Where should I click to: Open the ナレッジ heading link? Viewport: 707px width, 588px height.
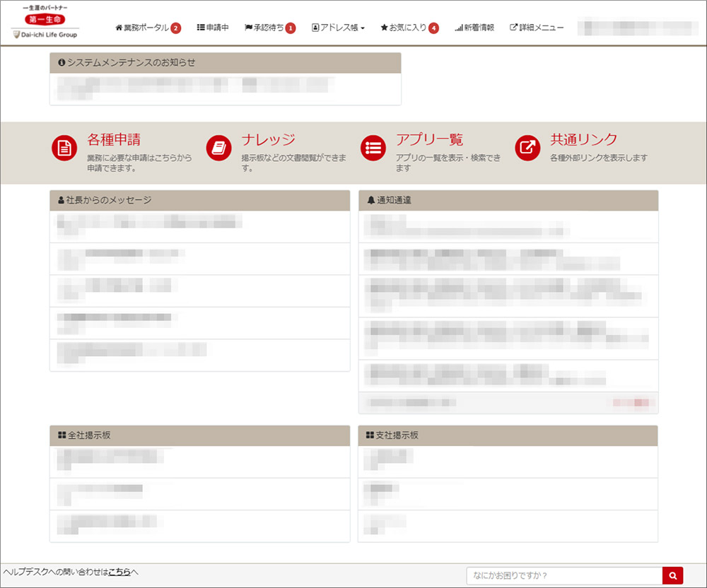(268, 139)
